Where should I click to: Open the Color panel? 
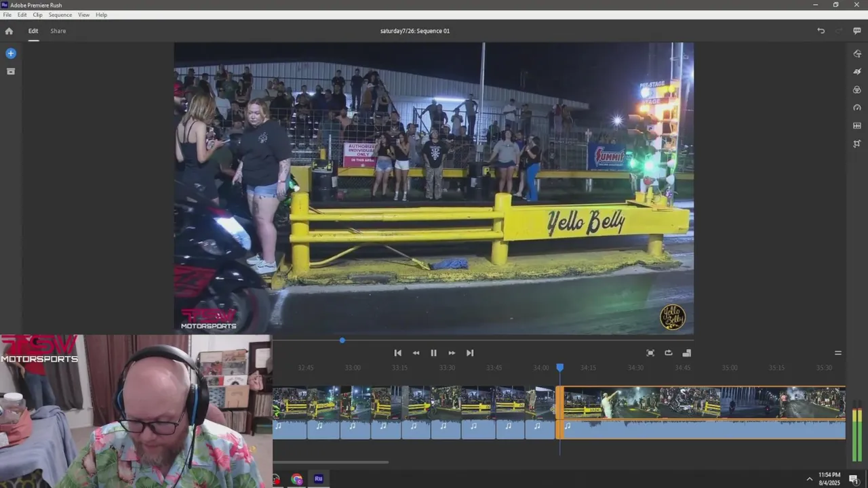point(857,89)
